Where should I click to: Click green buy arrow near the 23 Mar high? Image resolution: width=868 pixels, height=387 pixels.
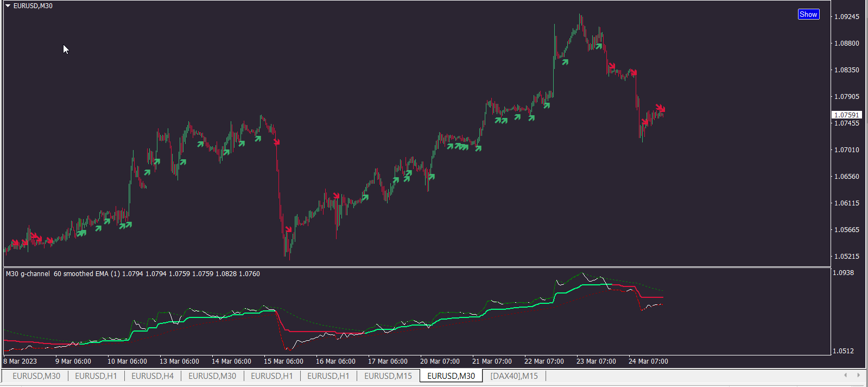click(x=599, y=46)
